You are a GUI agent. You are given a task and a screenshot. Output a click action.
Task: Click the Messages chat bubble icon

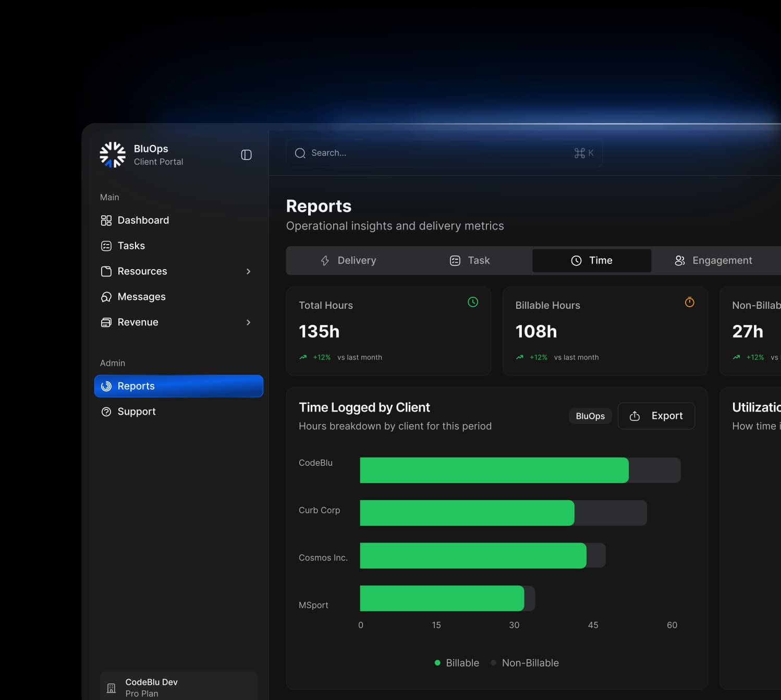click(106, 297)
